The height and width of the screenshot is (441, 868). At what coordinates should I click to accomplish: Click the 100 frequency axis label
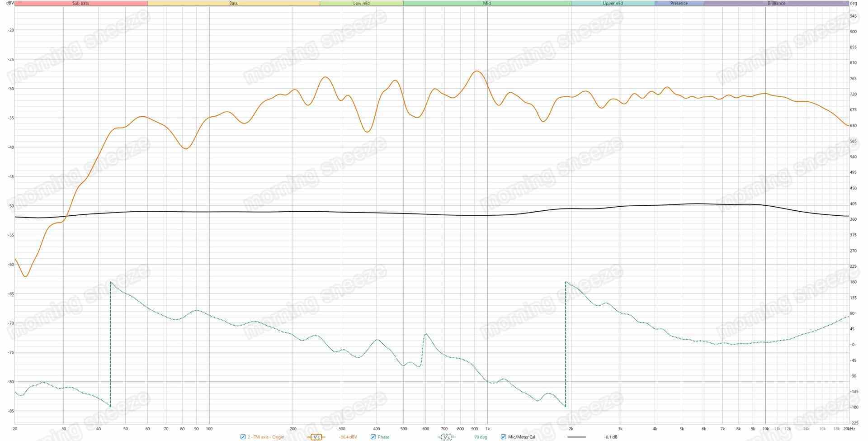pyautogui.click(x=209, y=429)
